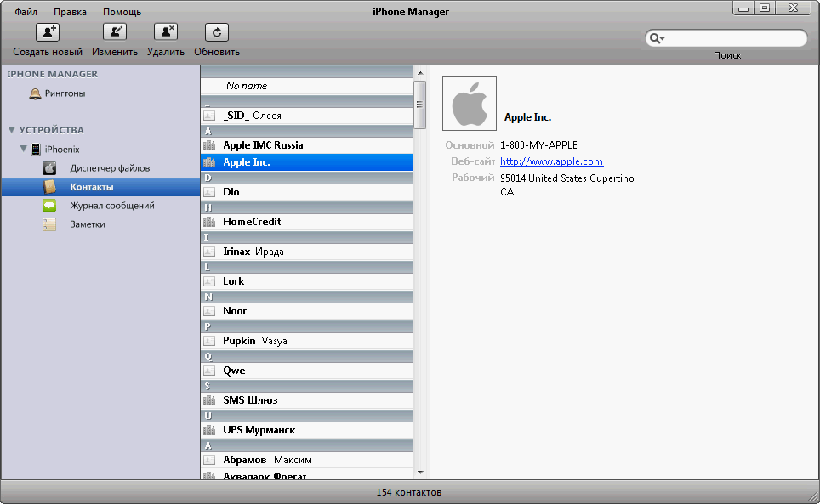Open the search magnifier dropdown
Image resolution: width=820 pixels, height=504 pixels.
[656, 38]
